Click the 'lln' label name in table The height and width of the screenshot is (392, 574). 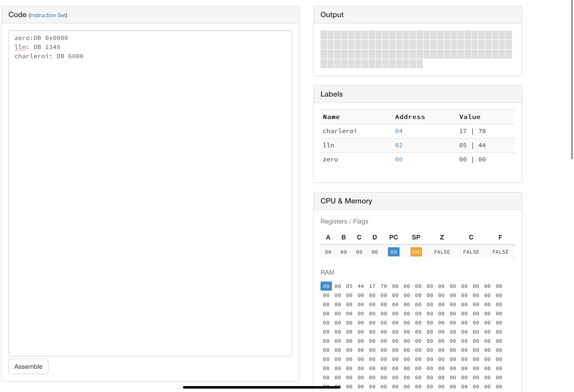pos(328,145)
